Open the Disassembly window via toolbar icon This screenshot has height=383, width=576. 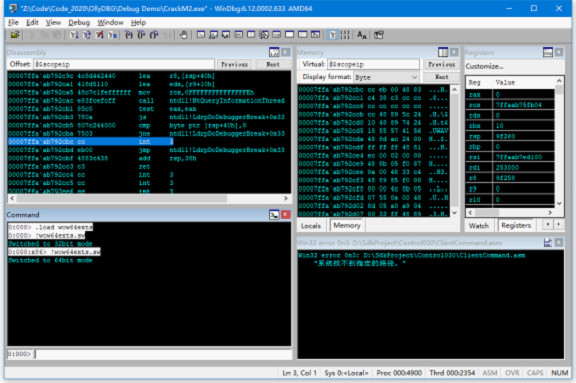pyautogui.click(x=277, y=35)
